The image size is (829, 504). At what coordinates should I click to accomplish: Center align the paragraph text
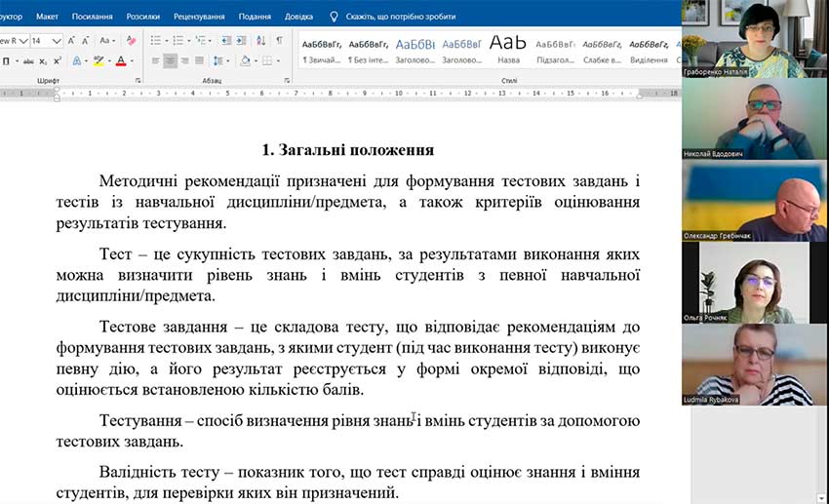[171, 60]
